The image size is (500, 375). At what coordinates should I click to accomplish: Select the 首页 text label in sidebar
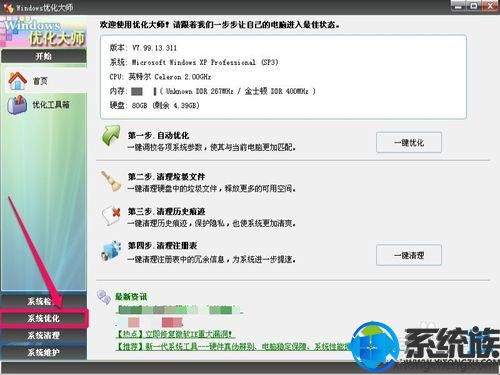40,81
